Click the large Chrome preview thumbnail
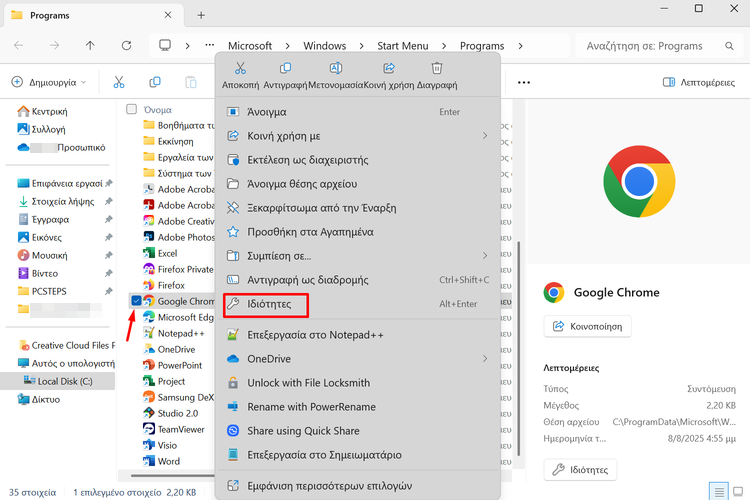This screenshot has width=750, height=500. click(x=639, y=182)
